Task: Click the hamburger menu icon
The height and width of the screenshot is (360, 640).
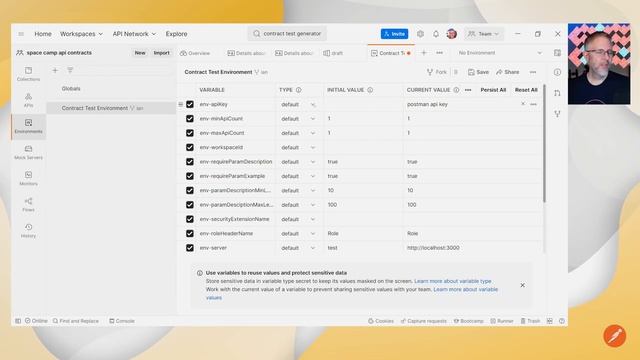Action: [21, 34]
